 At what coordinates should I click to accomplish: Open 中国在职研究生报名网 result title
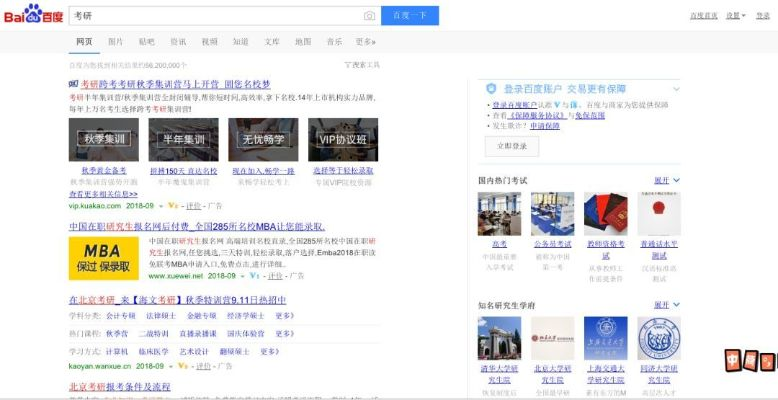tap(196, 227)
